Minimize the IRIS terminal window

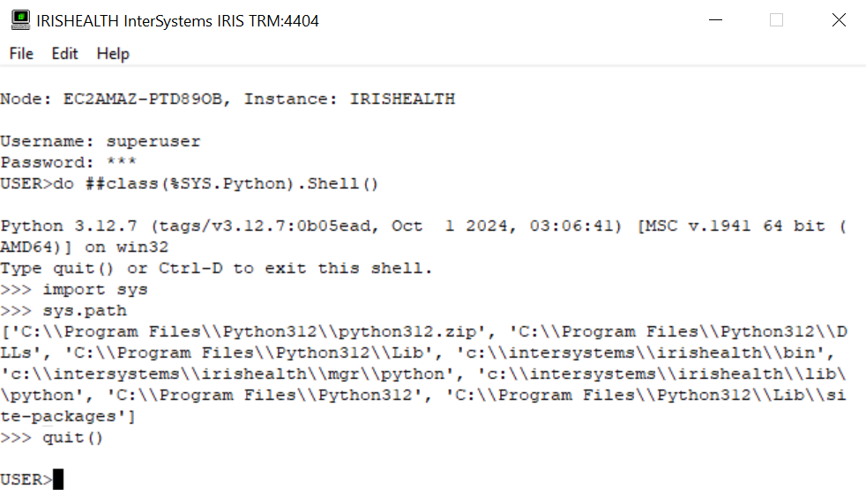(x=713, y=20)
